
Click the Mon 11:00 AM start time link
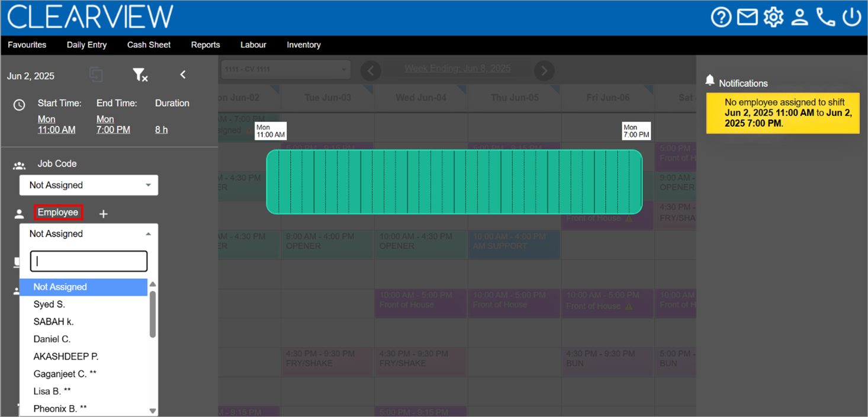[57, 124]
